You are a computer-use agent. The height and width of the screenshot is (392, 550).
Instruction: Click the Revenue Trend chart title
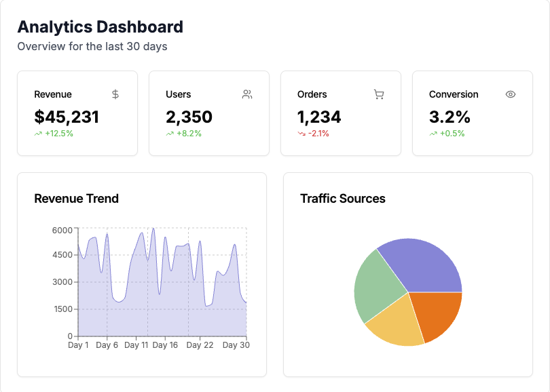pyautogui.click(x=76, y=199)
